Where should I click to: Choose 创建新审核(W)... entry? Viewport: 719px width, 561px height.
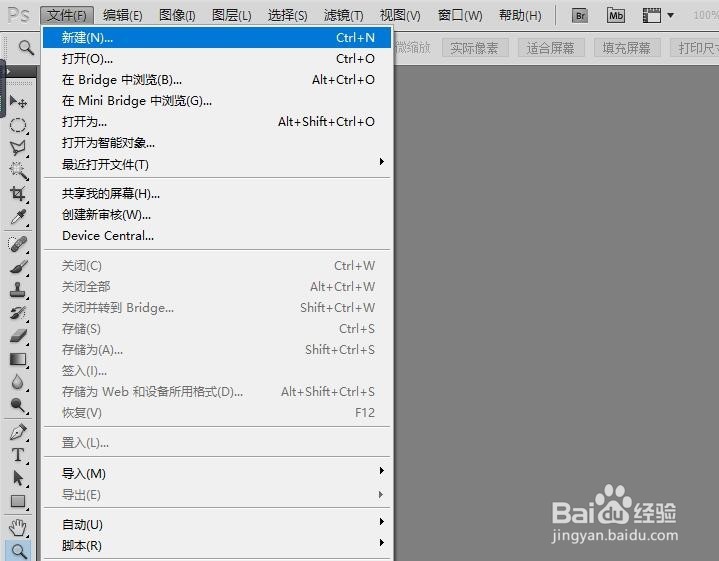click(217, 215)
